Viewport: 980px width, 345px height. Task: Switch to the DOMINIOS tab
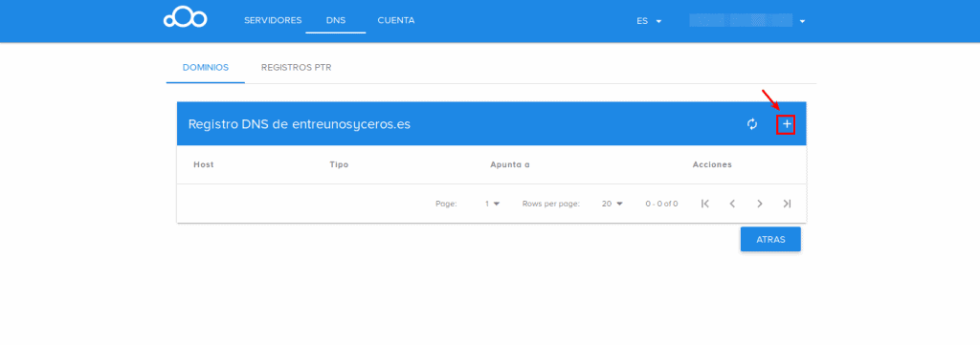click(206, 68)
